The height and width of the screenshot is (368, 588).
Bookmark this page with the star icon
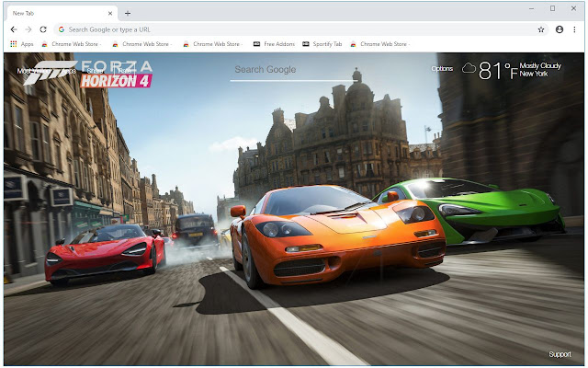(541, 29)
